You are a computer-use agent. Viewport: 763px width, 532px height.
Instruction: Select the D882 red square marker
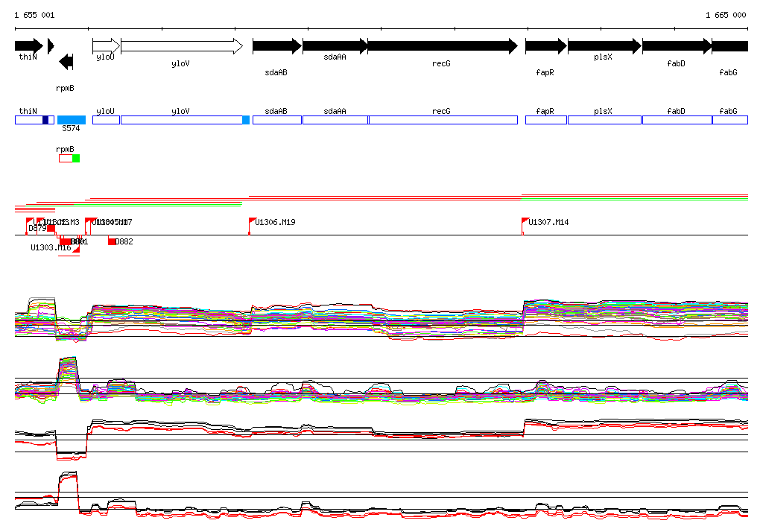point(113,241)
